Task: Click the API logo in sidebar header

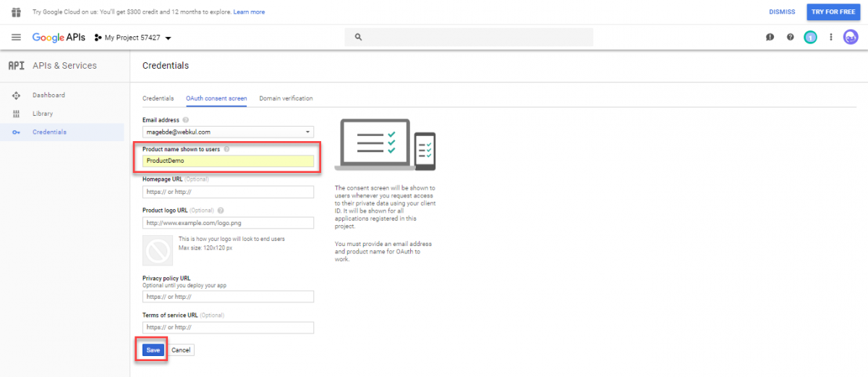Action: tap(17, 65)
